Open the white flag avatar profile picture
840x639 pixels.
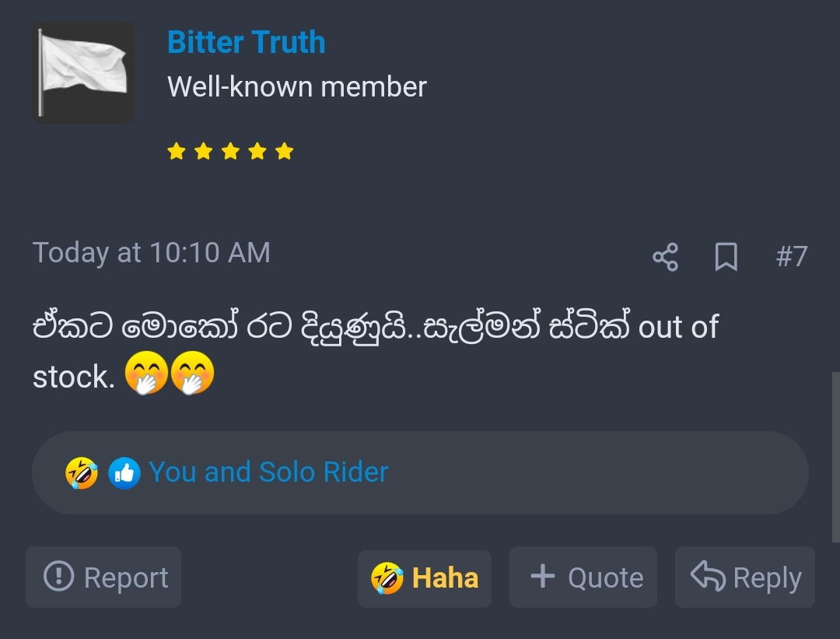(x=83, y=72)
